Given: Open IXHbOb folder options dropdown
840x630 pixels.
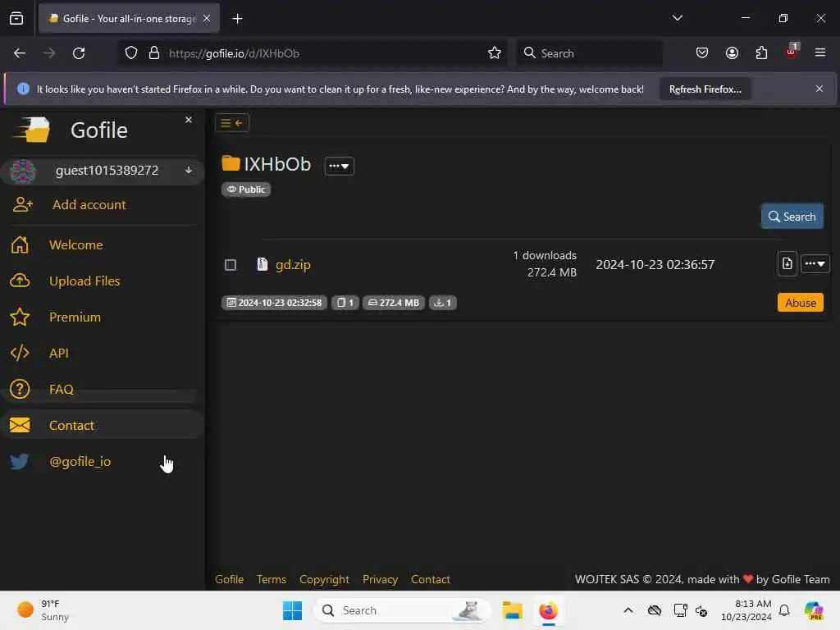Looking at the screenshot, I should click(339, 166).
